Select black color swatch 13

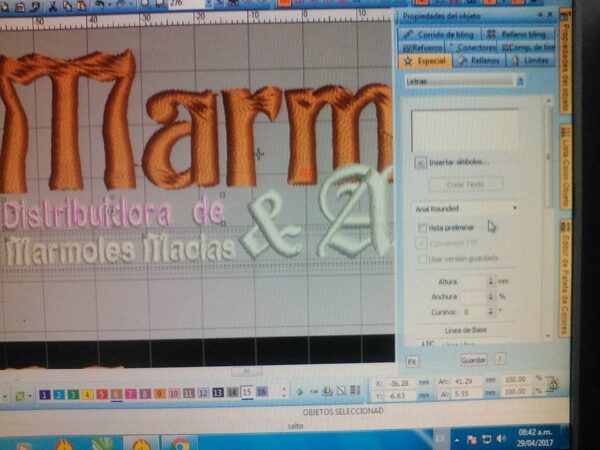[218, 393]
